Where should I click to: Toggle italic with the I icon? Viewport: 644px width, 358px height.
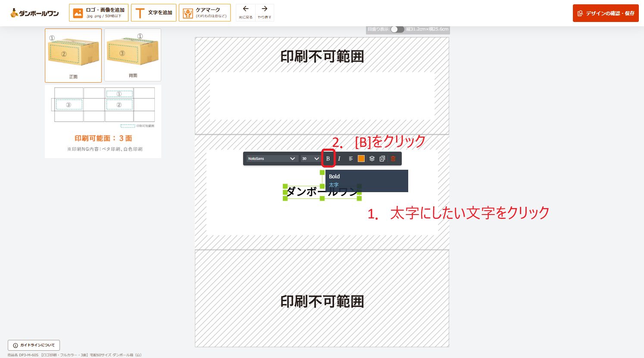(x=339, y=159)
